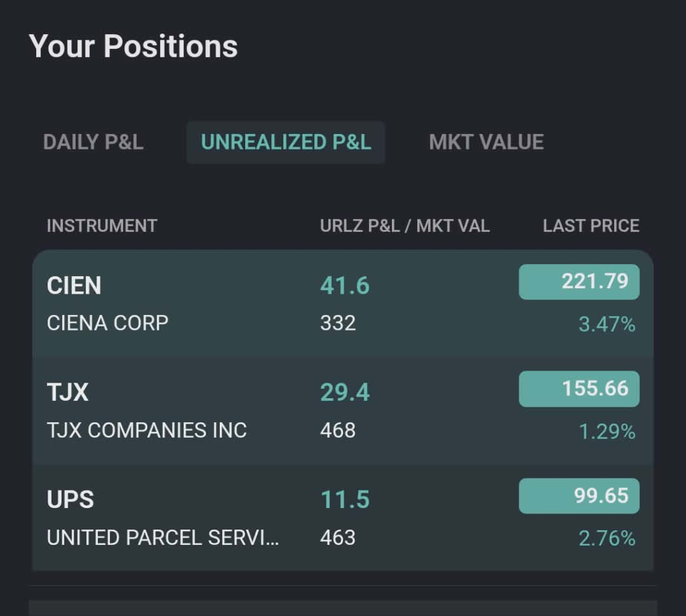The height and width of the screenshot is (616, 686).
Task: Sort by INSTRUMENT column header
Action: click(102, 226)
